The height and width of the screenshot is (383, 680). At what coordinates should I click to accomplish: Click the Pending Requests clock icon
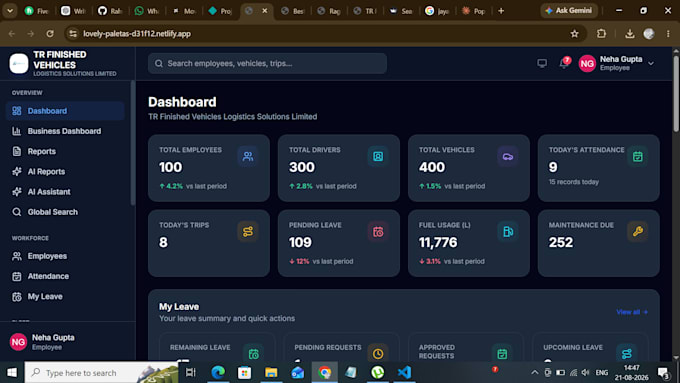click(378, 354)
